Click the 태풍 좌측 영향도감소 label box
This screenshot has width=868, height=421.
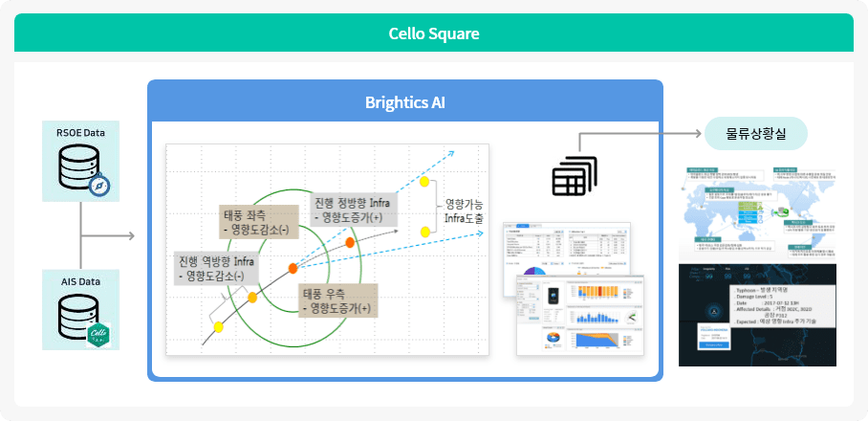(x=259, y=222)
